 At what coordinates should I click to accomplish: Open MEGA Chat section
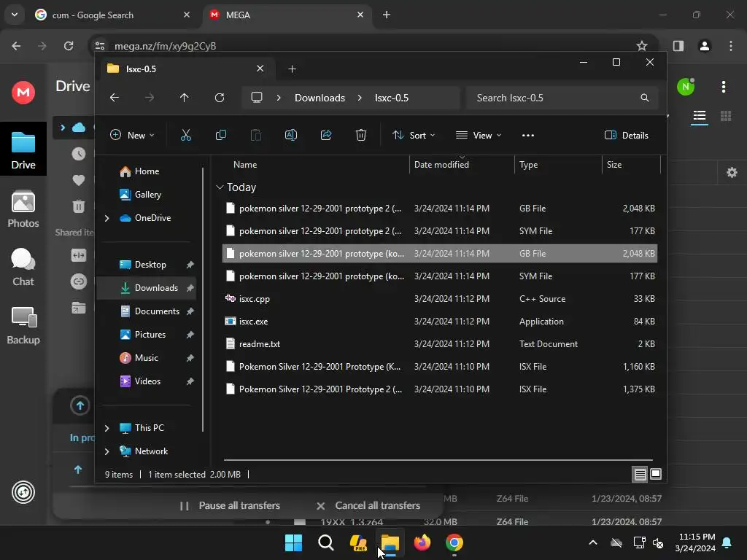(x=23, y=267)
